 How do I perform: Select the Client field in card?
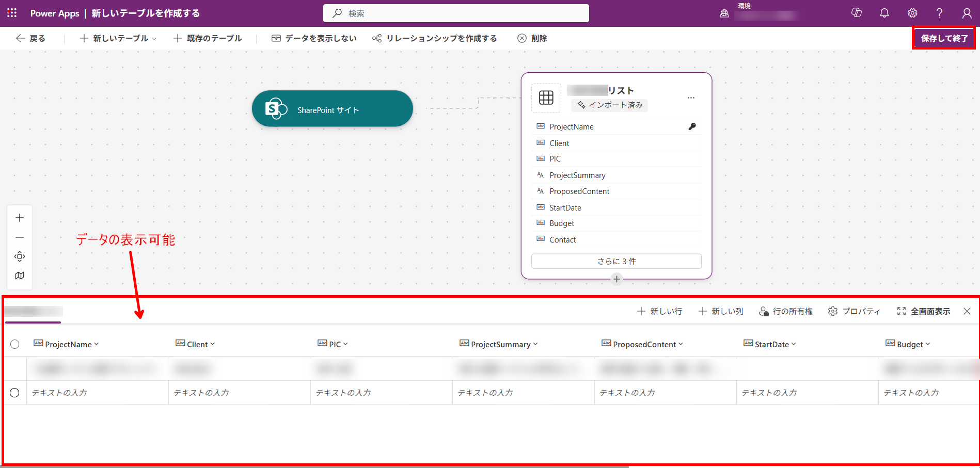pyautogui.click(x=617, y=143)
